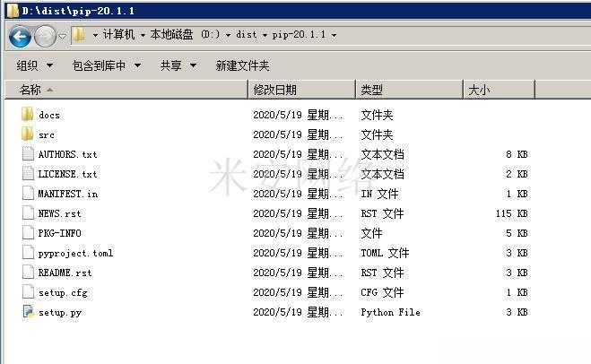This screenshot has height=364, width=591.
Task: Select the README.rst file icon
Action: [28, 272]
